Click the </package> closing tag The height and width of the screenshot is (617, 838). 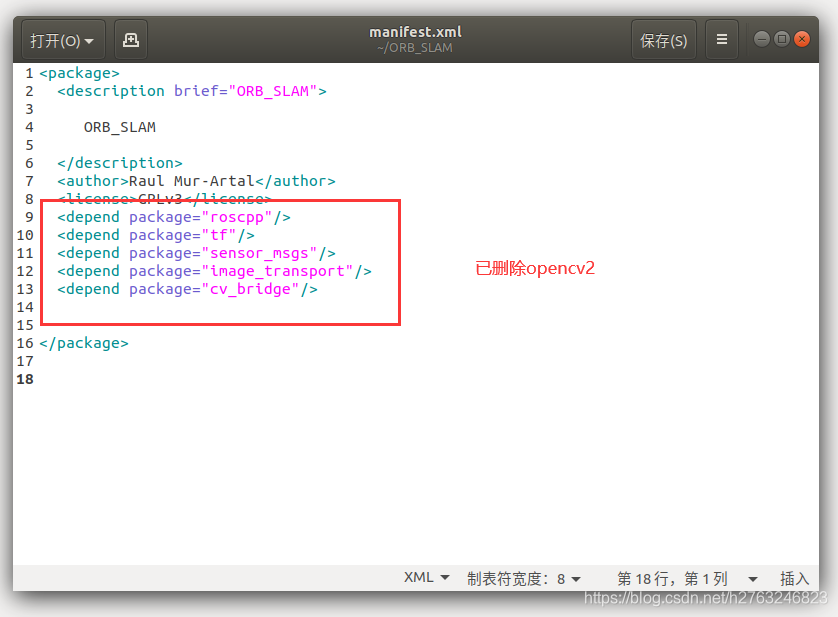(84, 343)
